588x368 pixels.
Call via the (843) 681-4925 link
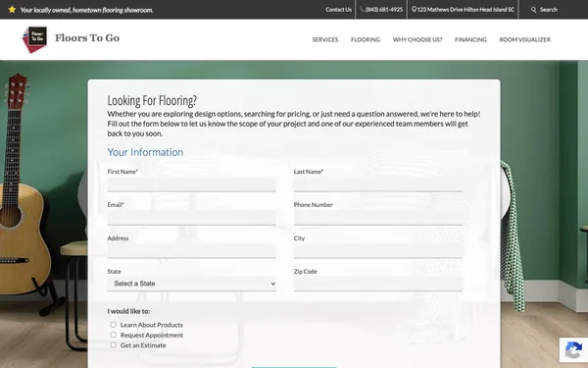pyautogui.click(x=384, y=10)
